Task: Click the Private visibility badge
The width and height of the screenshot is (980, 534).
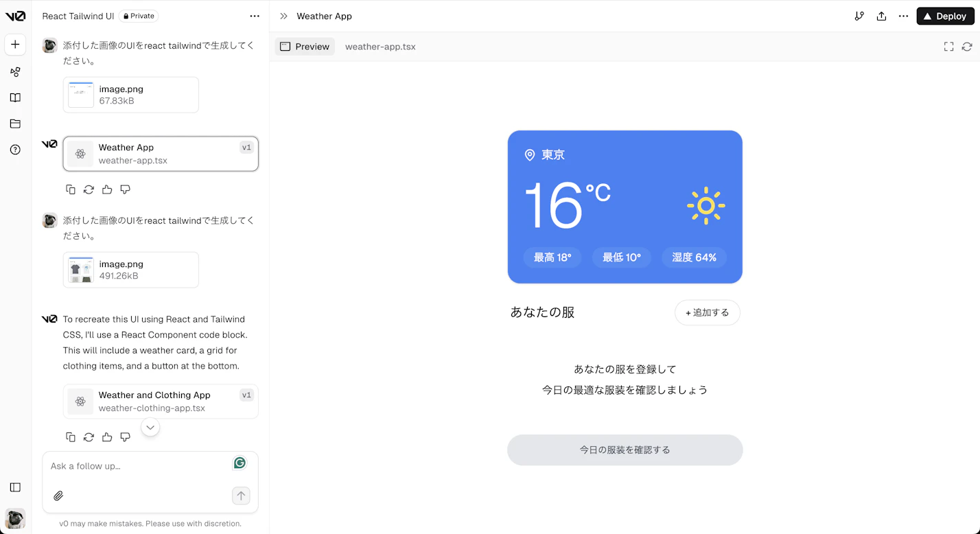Action: tap(139, 16)
